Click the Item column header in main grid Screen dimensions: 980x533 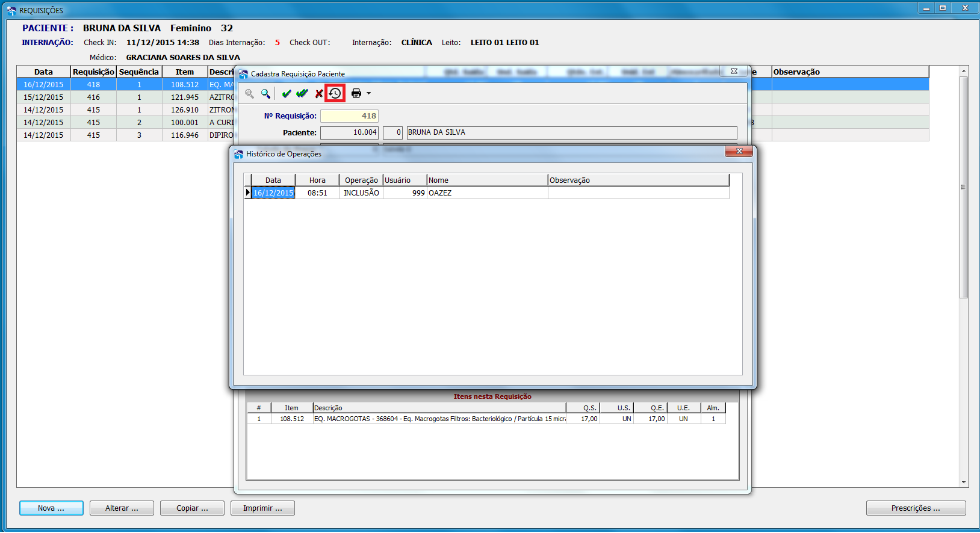point(185,72)
